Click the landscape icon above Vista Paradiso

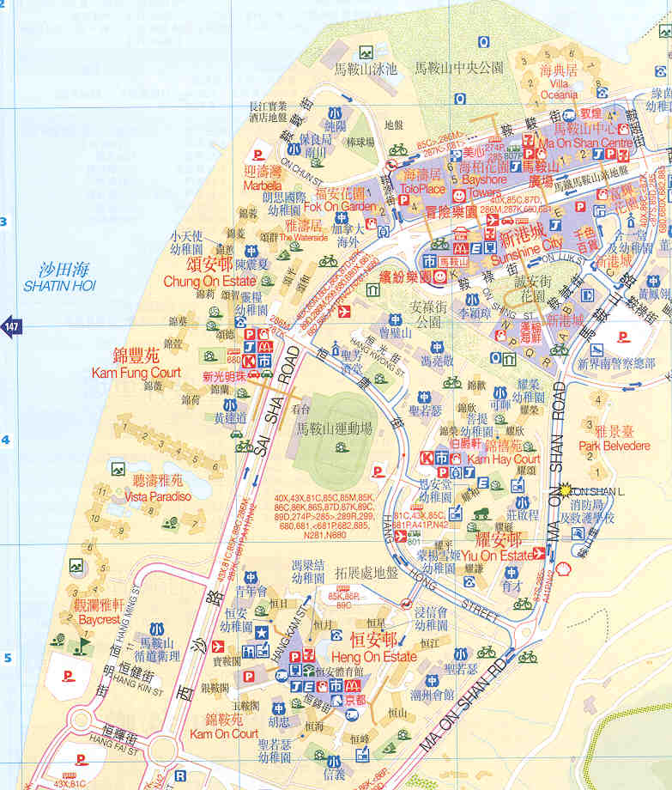click(118, 469)
